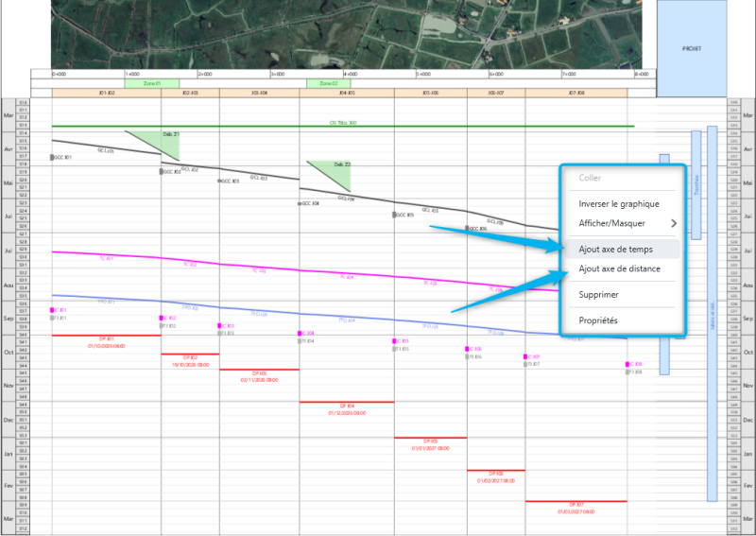This screenshot has height=536, width=756.
Task: Click the J04-J05 section header
Action: tap(347, 93)
